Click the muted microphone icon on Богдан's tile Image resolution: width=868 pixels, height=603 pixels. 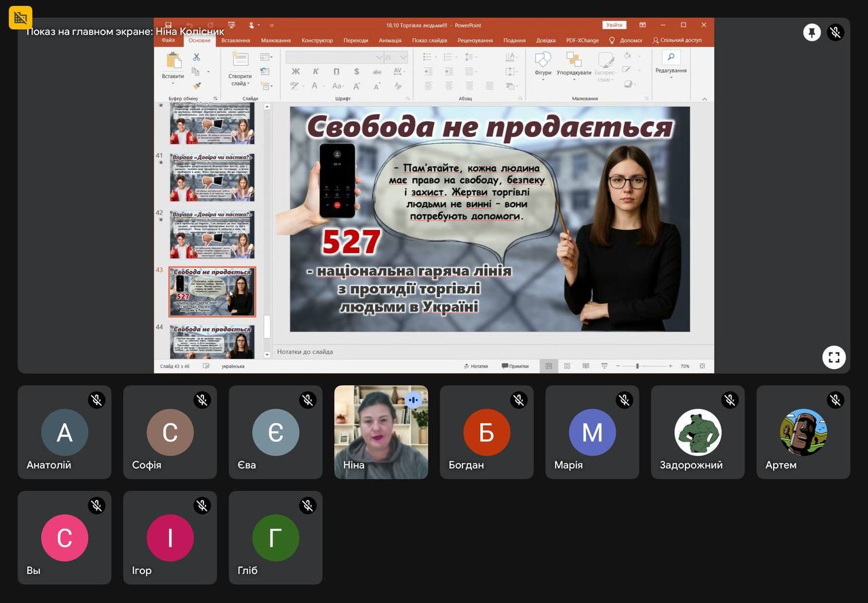(x=519, y=400)
